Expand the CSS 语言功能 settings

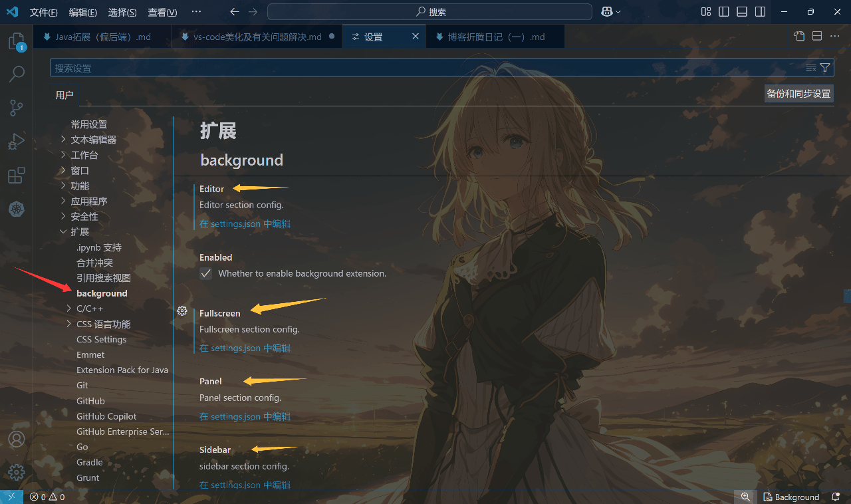[x=69, y=324]
